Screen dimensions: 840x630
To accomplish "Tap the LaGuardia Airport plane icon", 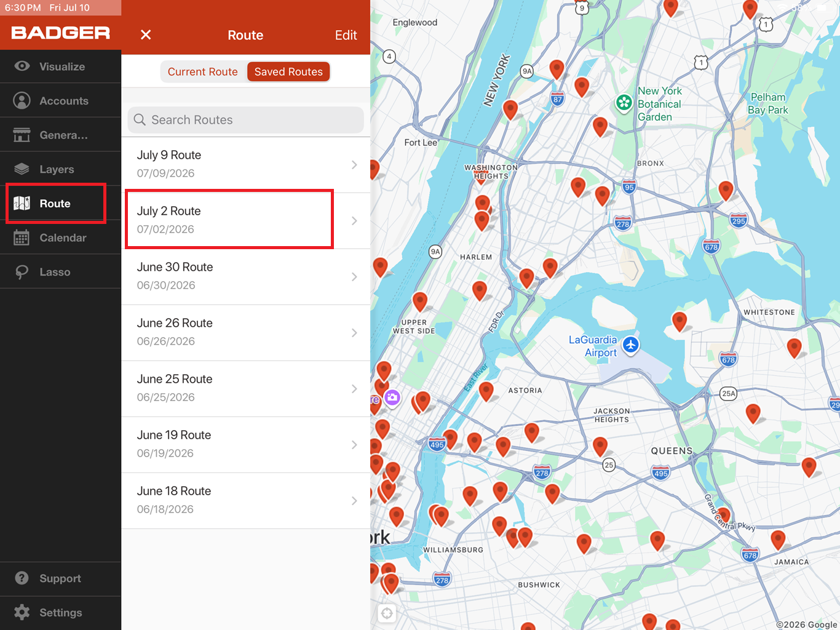I will (x=631, y=345).
